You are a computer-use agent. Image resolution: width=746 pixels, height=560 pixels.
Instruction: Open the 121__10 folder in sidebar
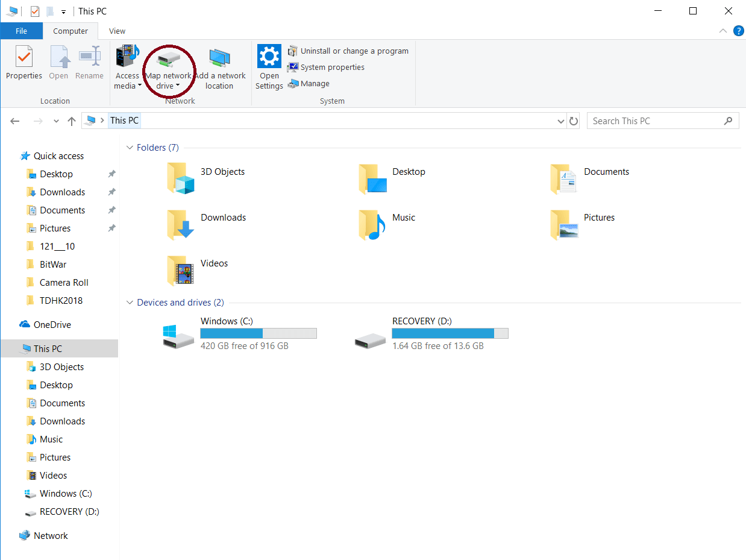pos(57,247)
